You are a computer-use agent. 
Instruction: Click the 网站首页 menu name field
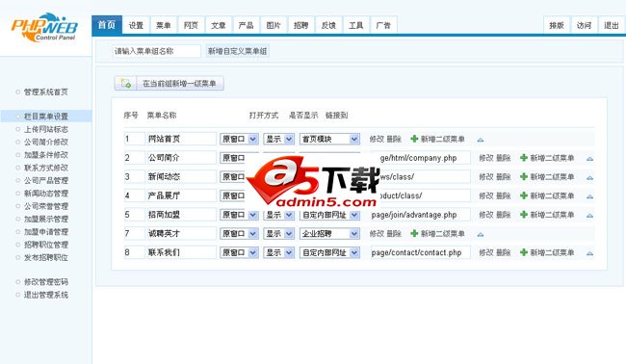(182, 139)
